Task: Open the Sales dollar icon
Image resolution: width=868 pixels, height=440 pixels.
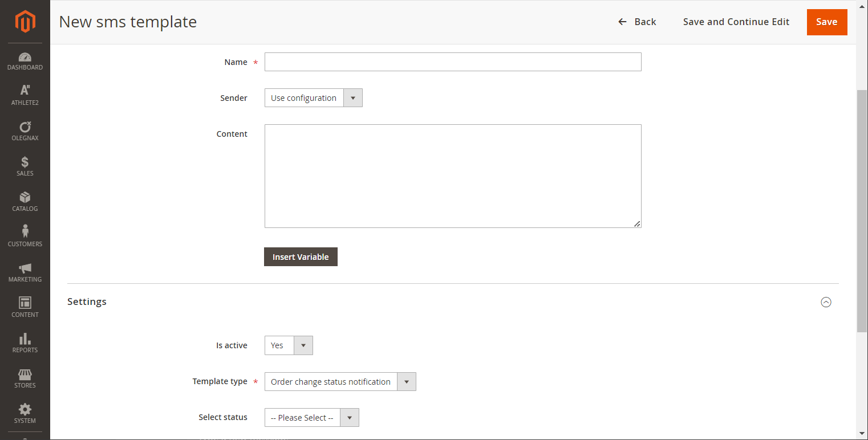Action: click(25, 162)
